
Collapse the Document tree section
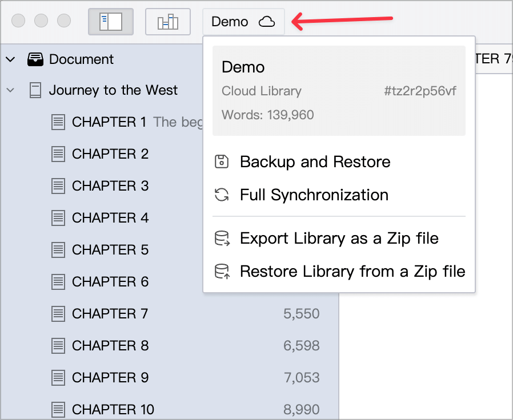(x=10, y=59)
